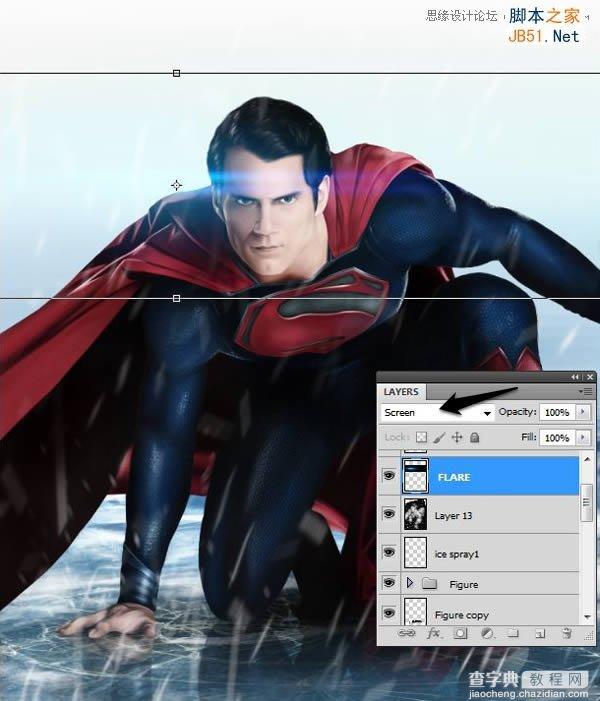600x701 pixels.
Task: Lock layer position with move icon
Action: click(457, 437)
